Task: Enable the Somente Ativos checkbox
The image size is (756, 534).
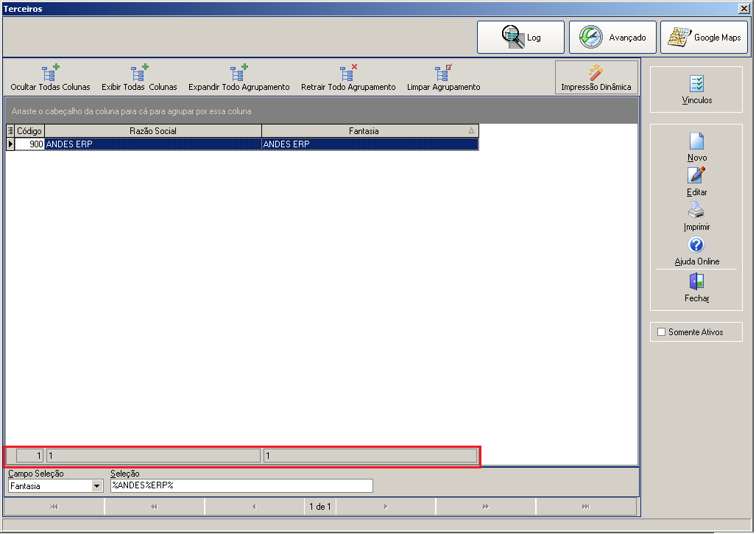Action: pyautogui.click(x=662, y=332)
